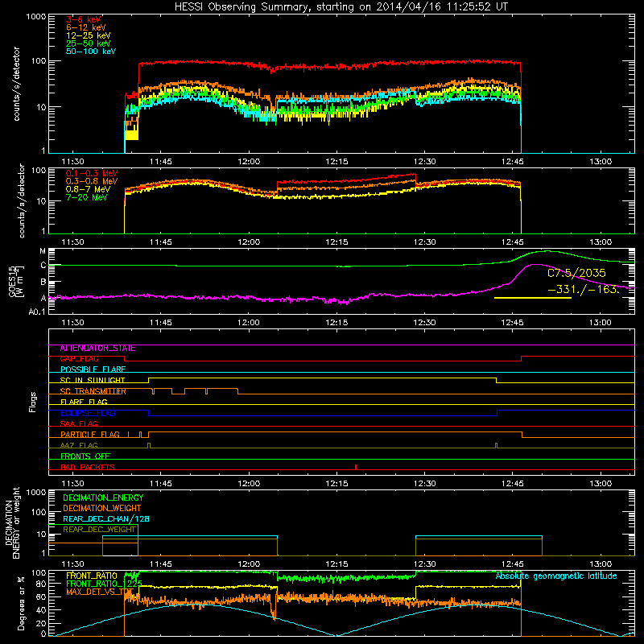This screenshot has height=644, width=644.
Task: Select the SAA_FLAG label
Action: coord(79,424)
